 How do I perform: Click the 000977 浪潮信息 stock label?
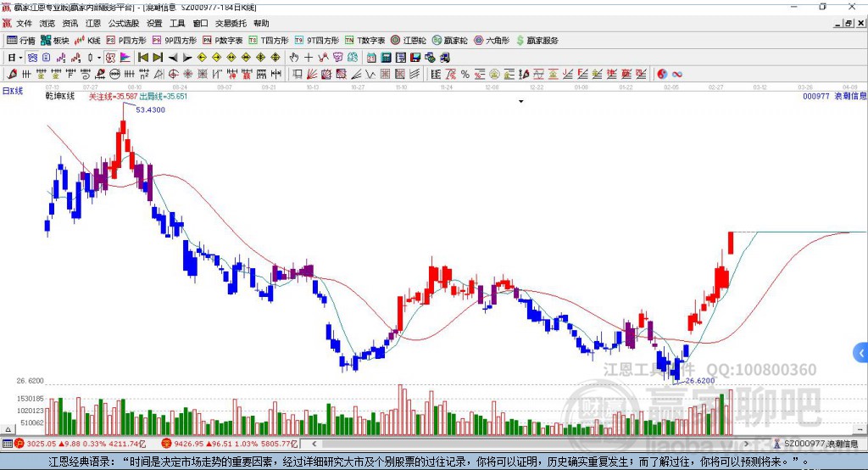coord(835,96)
